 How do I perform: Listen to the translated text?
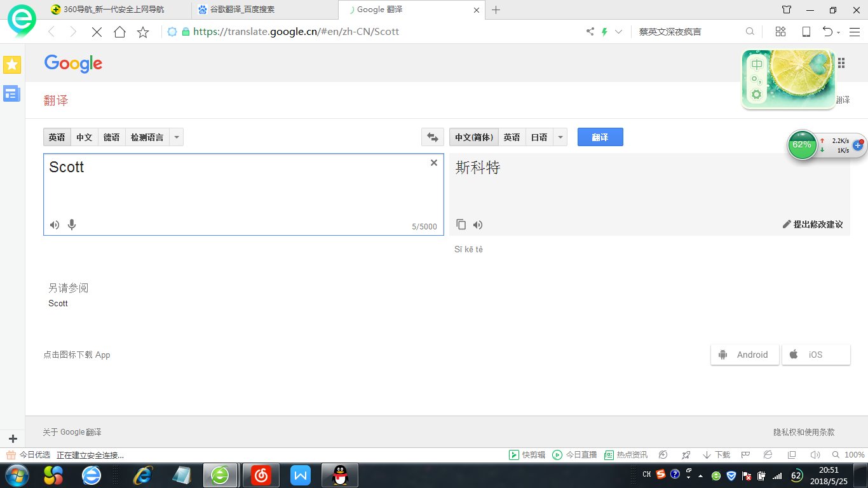pyautogui.click(x=478, y=224)
